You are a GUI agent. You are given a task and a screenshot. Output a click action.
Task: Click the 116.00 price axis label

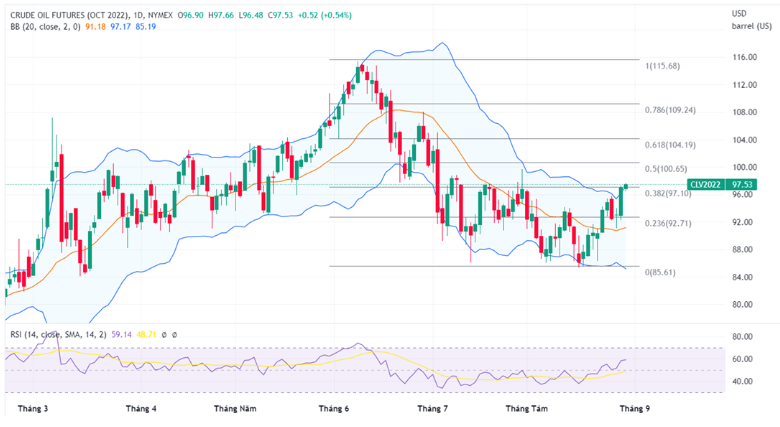tap(745, 57)
